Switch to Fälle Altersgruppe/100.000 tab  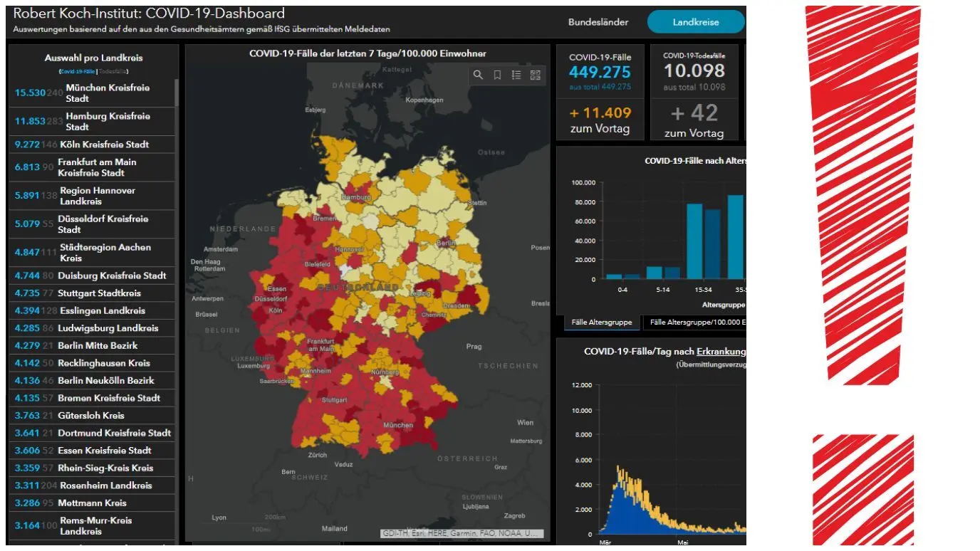[x=695, y=322]
